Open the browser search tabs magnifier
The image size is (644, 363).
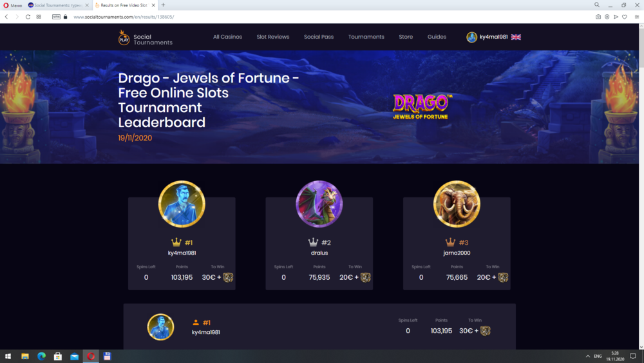point(597,5)
